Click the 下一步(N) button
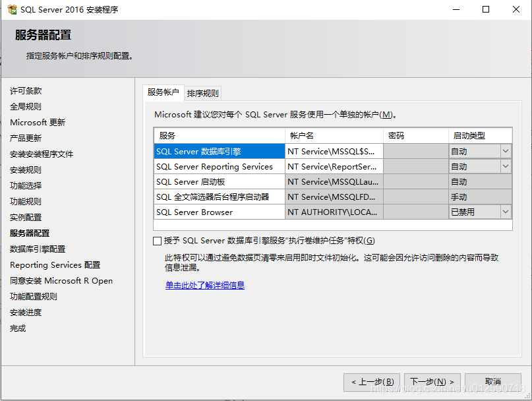Viewport: 532px width, 401px height. point(432,381)
